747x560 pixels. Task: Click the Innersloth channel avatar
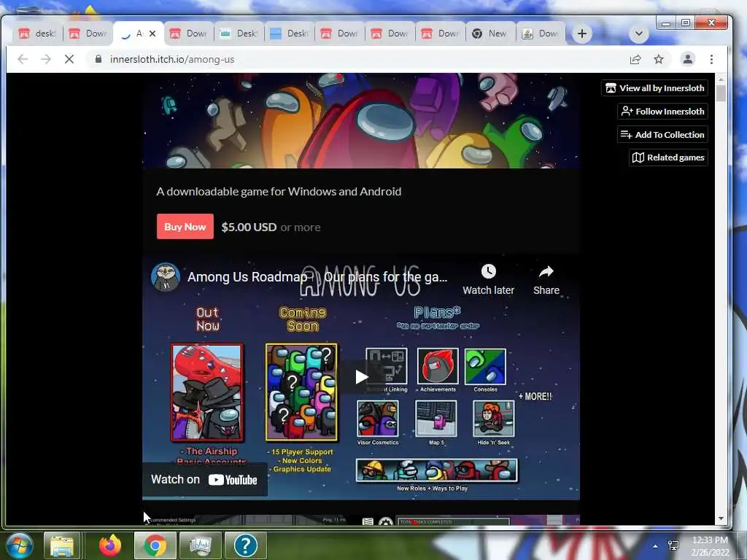pyautogui.click(x=166, y=276)
